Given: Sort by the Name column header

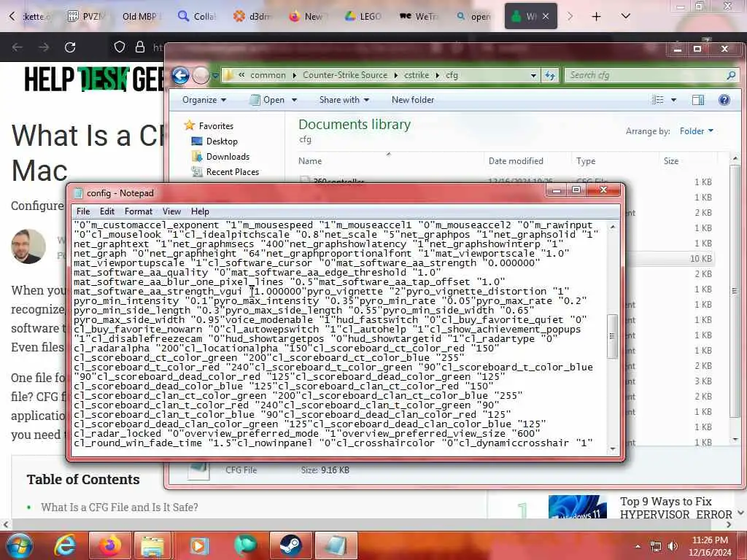Looking at the screenshot, I should pyautogui.click(x=309, y=161).
